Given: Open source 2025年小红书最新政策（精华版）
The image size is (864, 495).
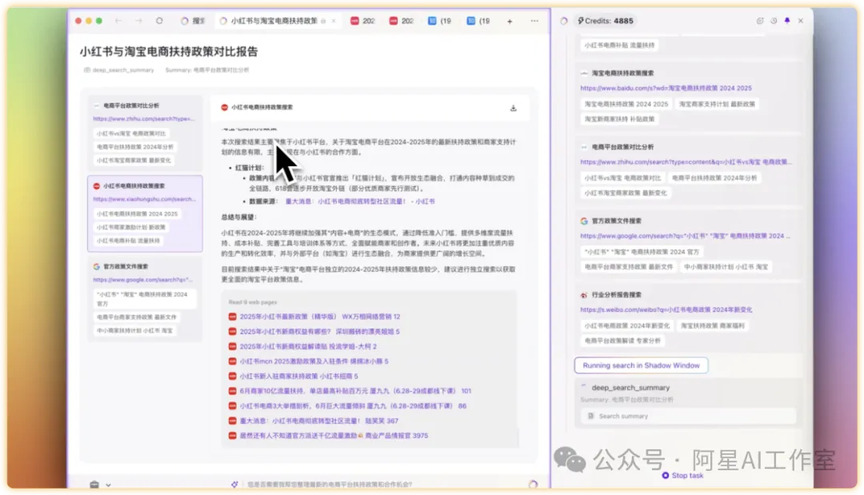Looking at the screenshot, I should [320, 317].
